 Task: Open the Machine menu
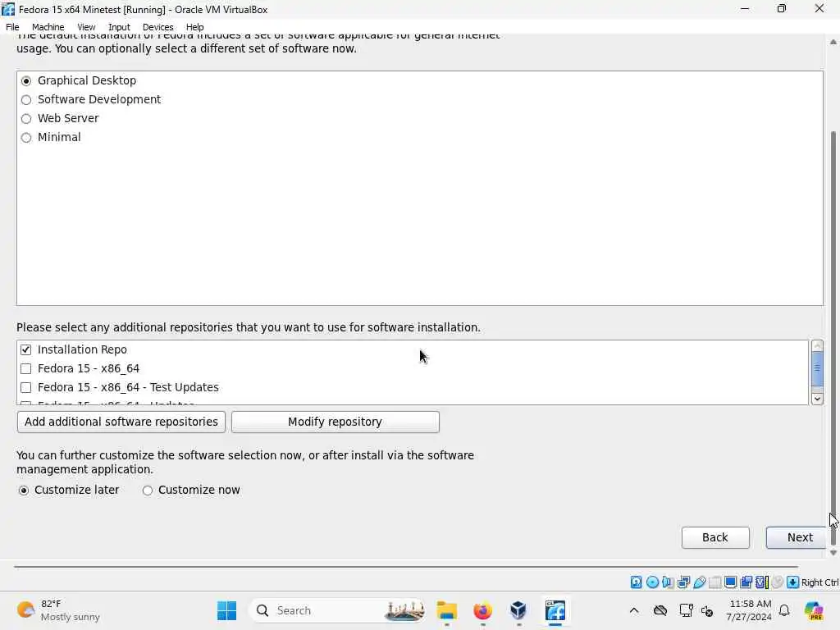[48, 27]
